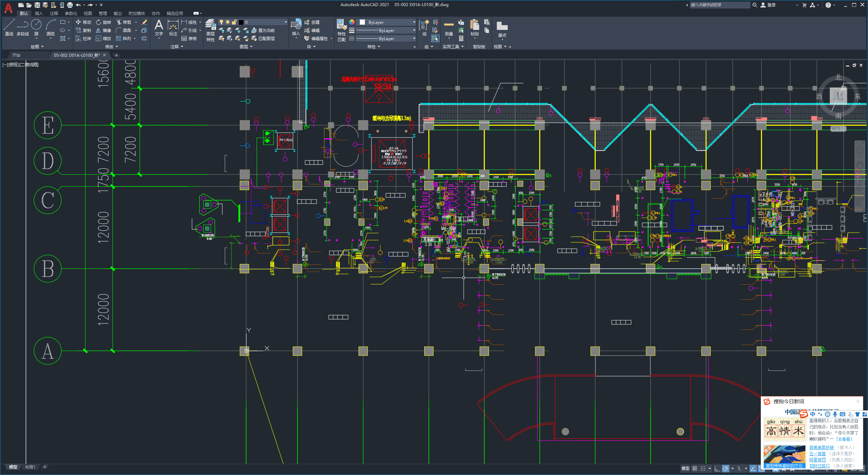The width and height of the screenshot is (868, 475).
Task: Expand the Block (块) panel
Action: pyautogui.click(x=311, y=47)
